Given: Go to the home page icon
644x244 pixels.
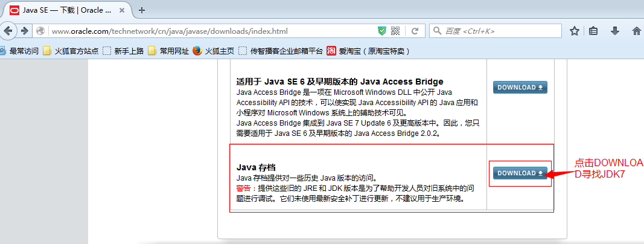Looking at the screenshot, I should point(636,31).
